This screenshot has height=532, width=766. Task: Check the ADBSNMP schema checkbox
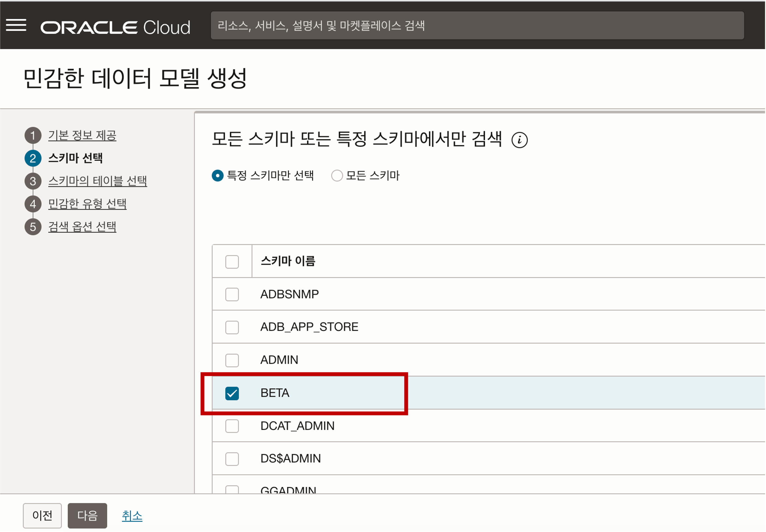(232, 294)
